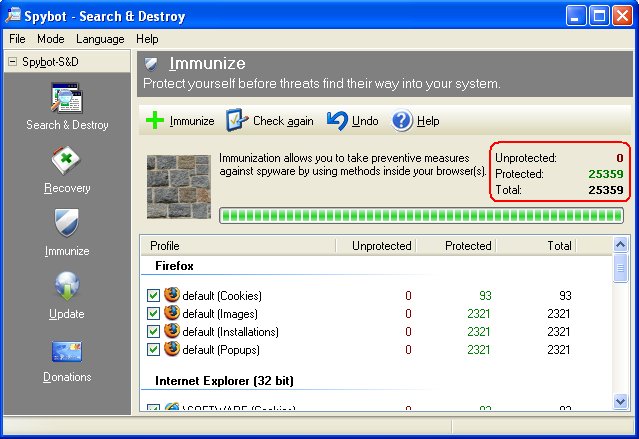Screen dimensions: 639x439
Task: Click the Help toolbar label
Action: 428,121
